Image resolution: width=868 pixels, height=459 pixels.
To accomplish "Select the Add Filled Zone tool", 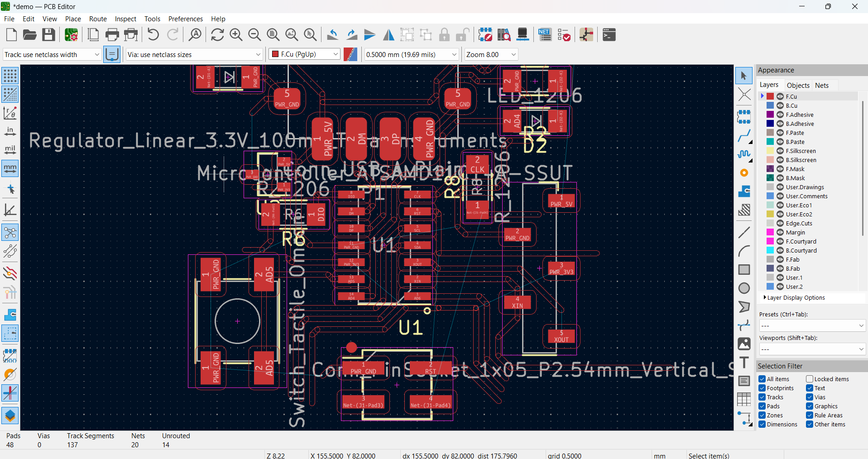I will (x=744, y=191).
